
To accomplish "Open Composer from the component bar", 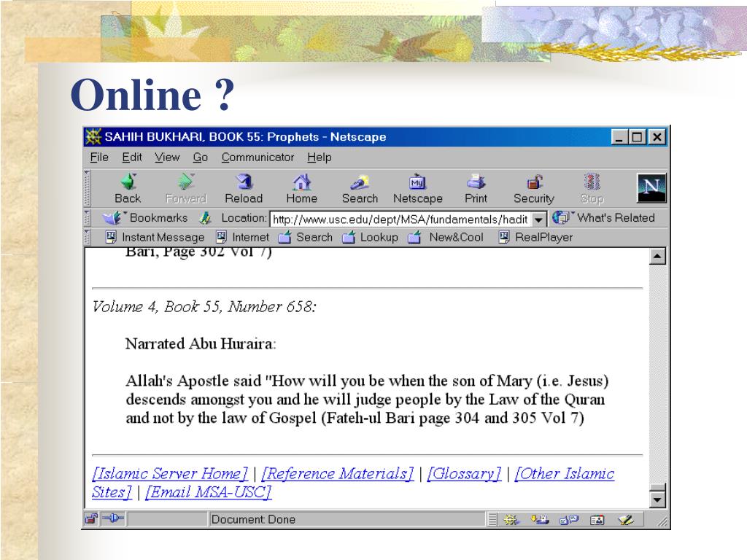I will pyautogui.click(x=625, y=519).
